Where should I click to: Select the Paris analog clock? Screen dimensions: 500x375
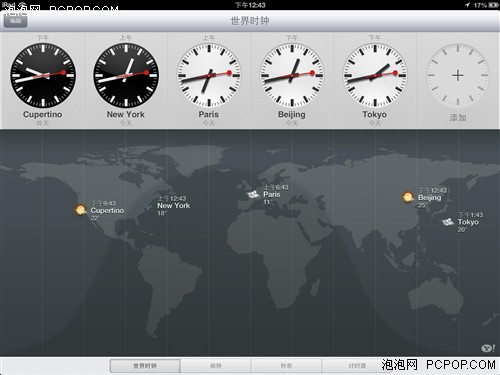tap(209, 75)
